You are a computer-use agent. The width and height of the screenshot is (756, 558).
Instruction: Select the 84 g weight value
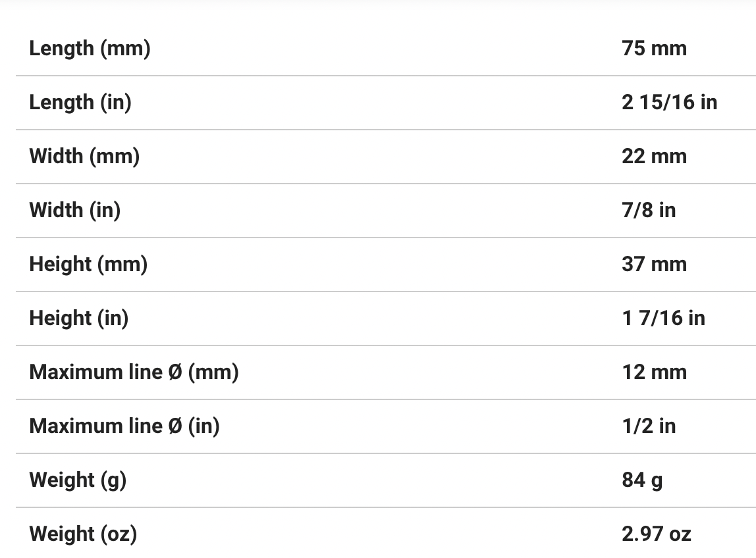[642, 480]
